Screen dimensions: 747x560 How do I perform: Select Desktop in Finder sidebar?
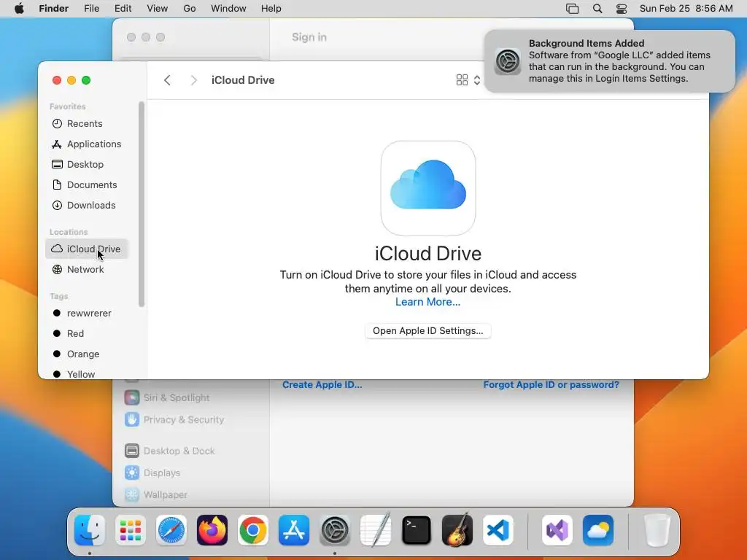87,164
